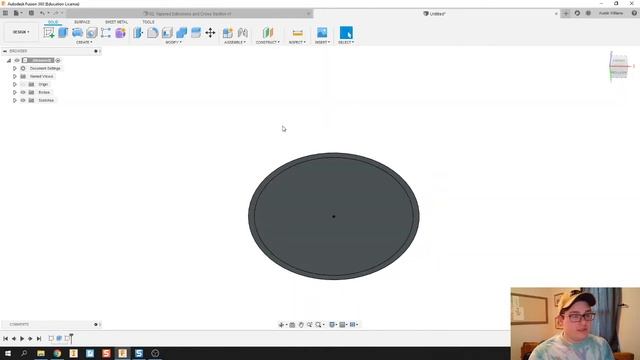Open the data panel grid icon

pyautogui.click(x=5, y=13)
